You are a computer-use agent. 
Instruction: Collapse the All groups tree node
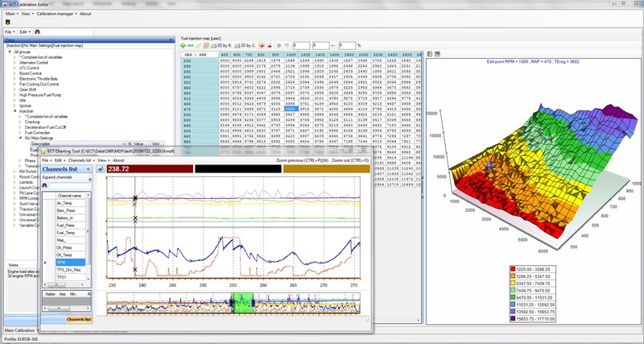[x=10, y=52]
